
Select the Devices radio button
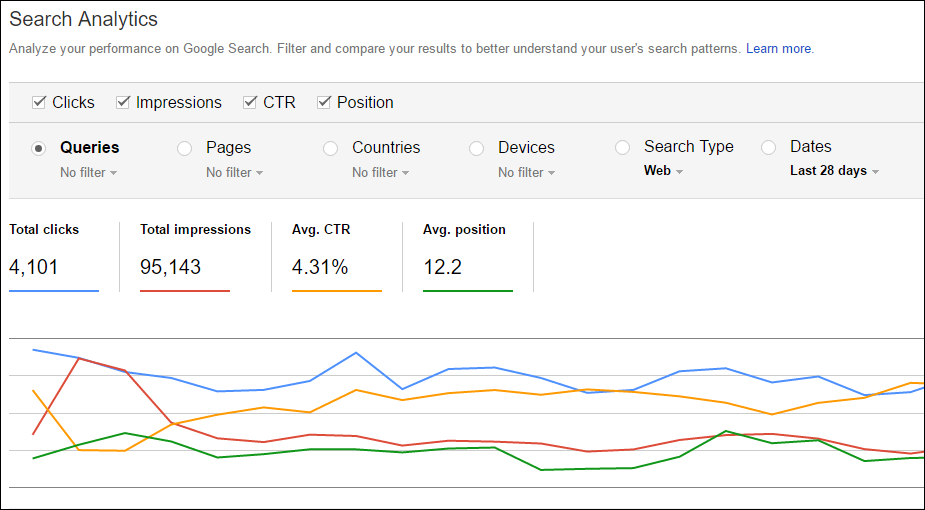tap(477, 149)
